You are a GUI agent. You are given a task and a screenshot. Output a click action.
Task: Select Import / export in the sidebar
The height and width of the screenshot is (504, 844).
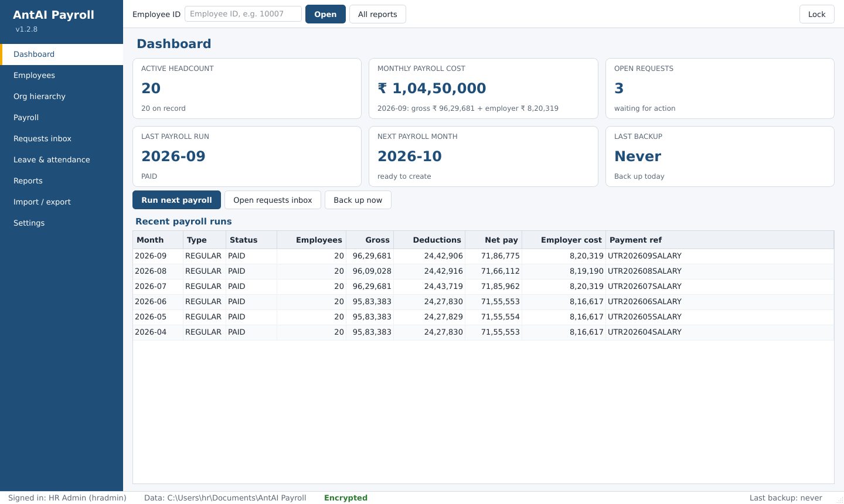[62, 202]
